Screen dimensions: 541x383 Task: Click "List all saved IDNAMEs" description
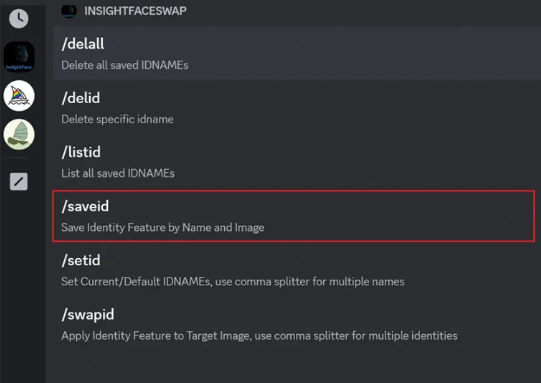pos(118,173)
